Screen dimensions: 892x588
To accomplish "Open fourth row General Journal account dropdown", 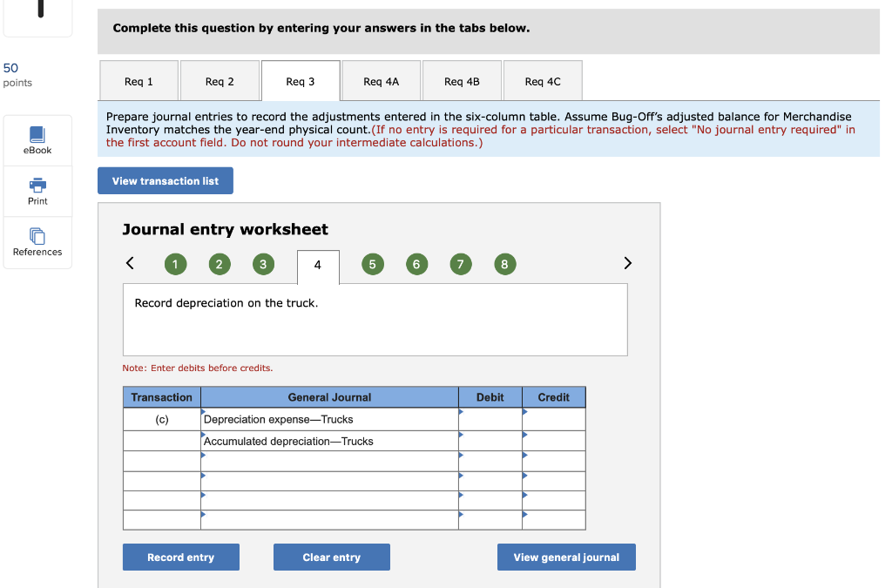I will pyautogui.click(x=329, y=482).
